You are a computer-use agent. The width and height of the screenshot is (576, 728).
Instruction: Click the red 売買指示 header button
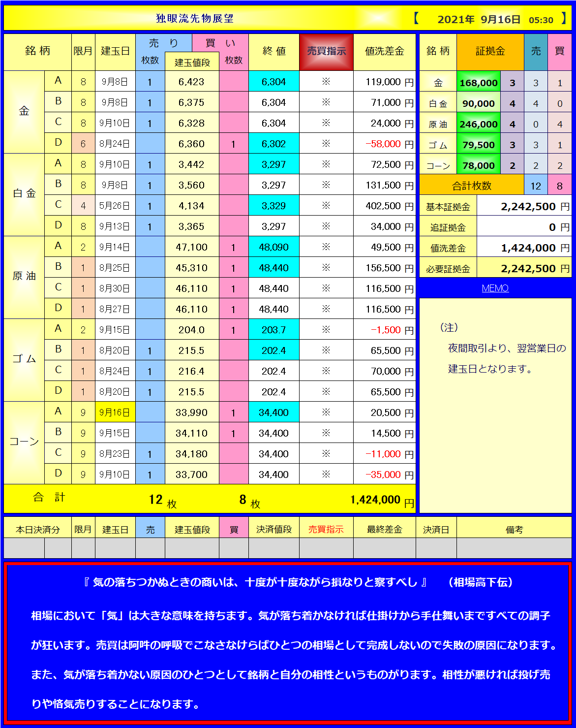pos(326,52)
